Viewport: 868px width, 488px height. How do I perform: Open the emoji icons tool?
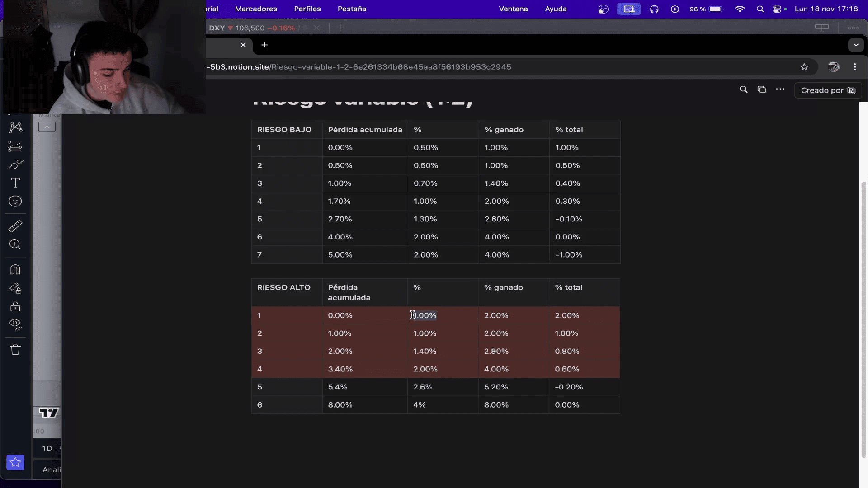click(x=15, y=202)
